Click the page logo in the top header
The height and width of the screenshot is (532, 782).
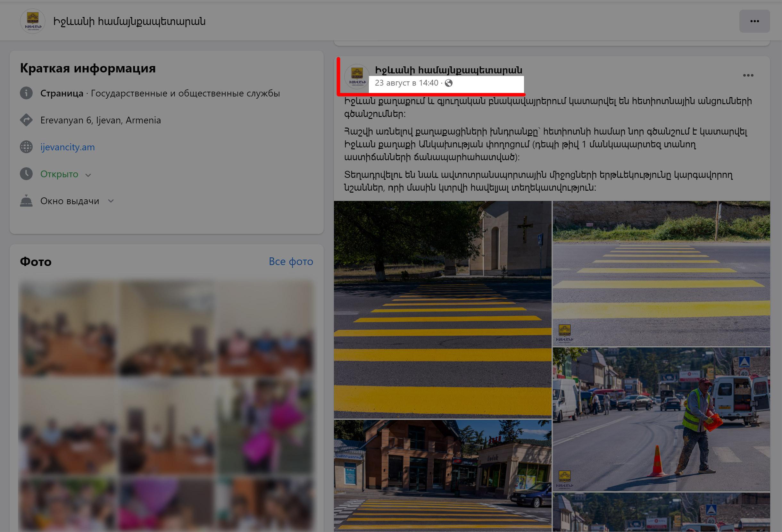pyautogui.click(x=33, y=21)
